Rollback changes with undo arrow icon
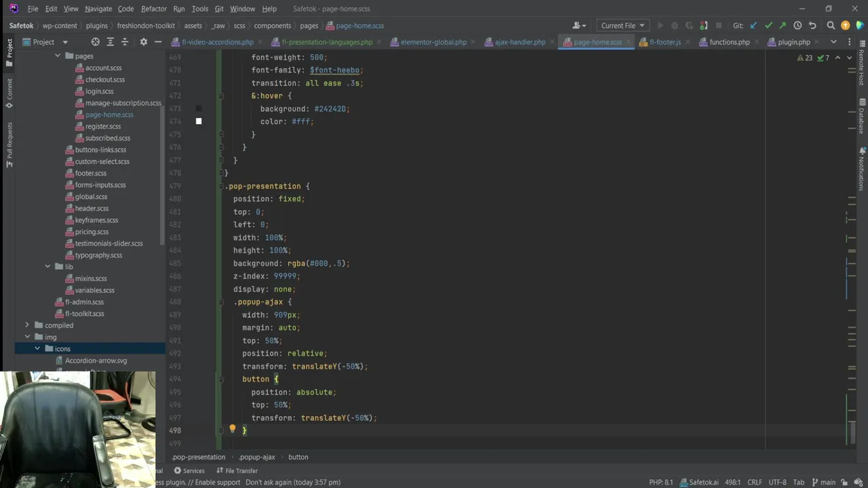This screenshot has height=488, width=868. pos(812,26)
